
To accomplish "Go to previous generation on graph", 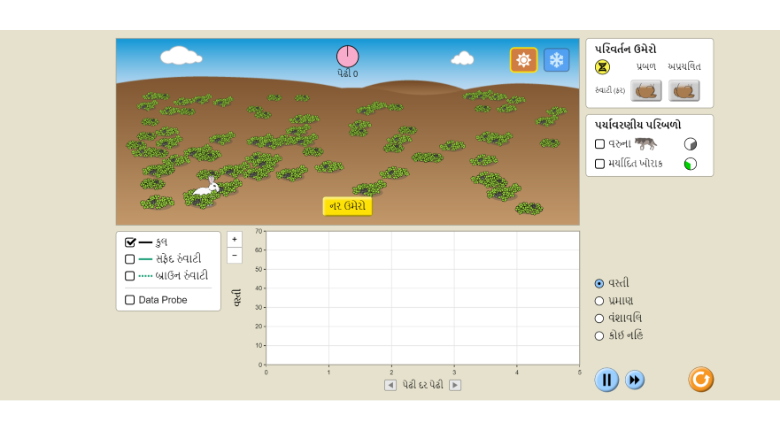I will tap(390, 385).
